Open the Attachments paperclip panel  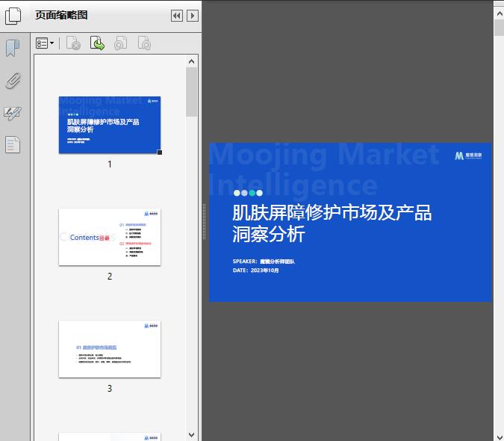coord(13,81)
